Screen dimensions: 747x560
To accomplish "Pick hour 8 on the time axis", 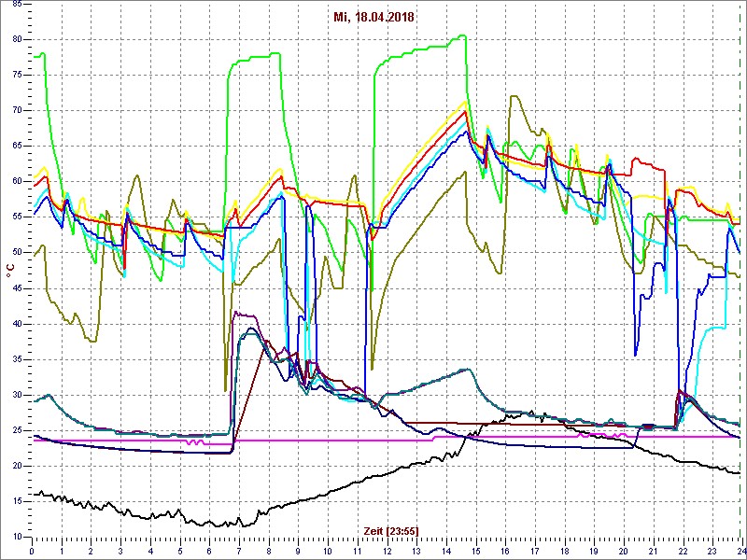I will (x=269, y=552).
